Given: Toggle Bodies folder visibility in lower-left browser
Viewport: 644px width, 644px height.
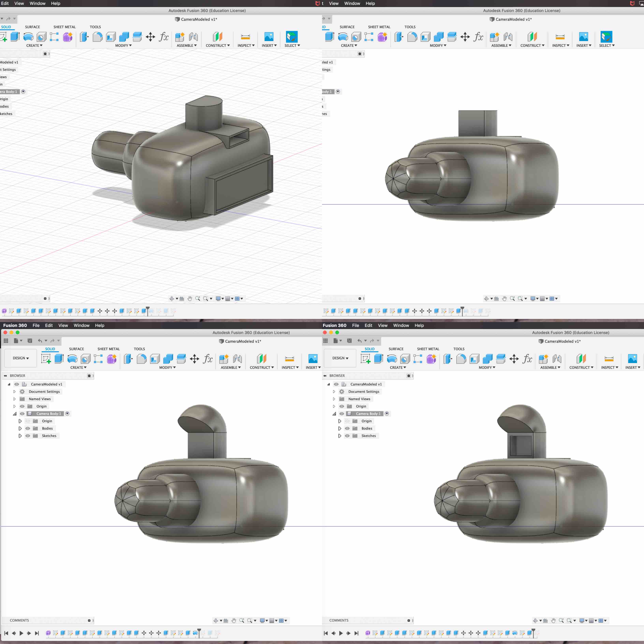Looking at the screenshot, I should coord(28,428).
